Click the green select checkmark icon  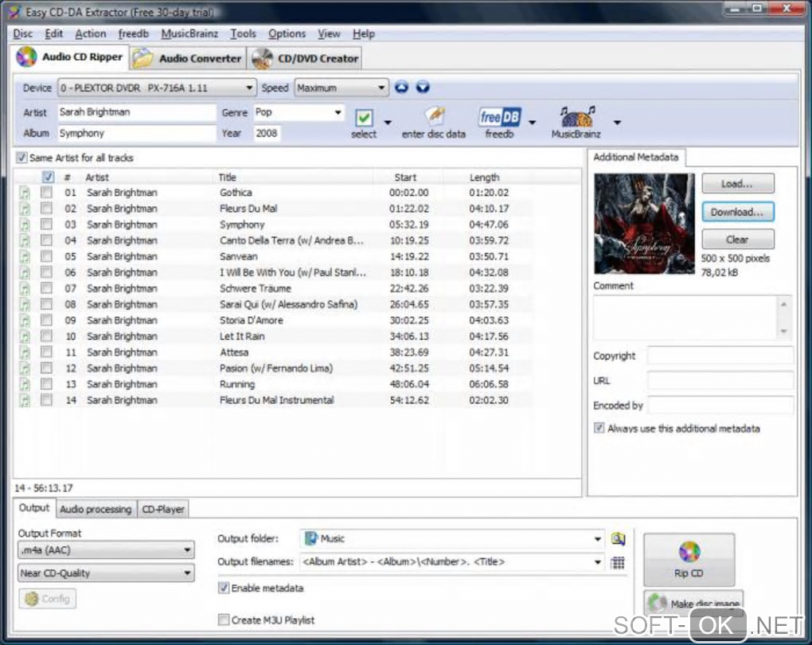(364, 118)
